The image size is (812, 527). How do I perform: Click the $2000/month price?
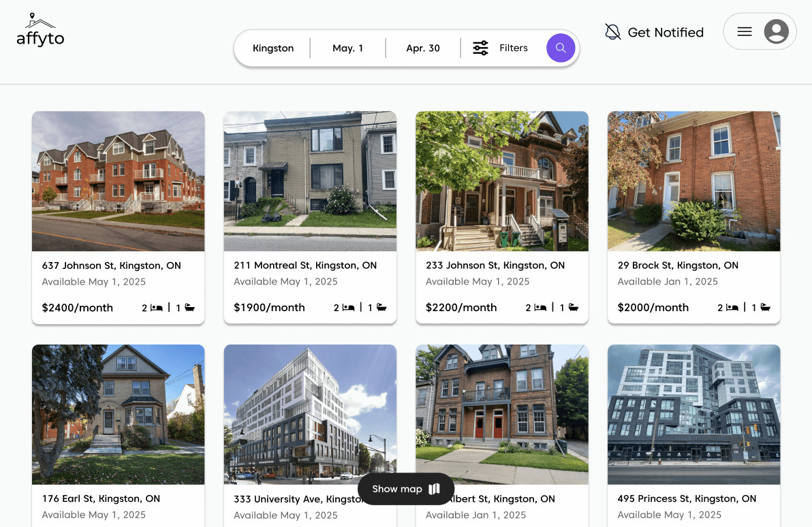pos(653,308)
